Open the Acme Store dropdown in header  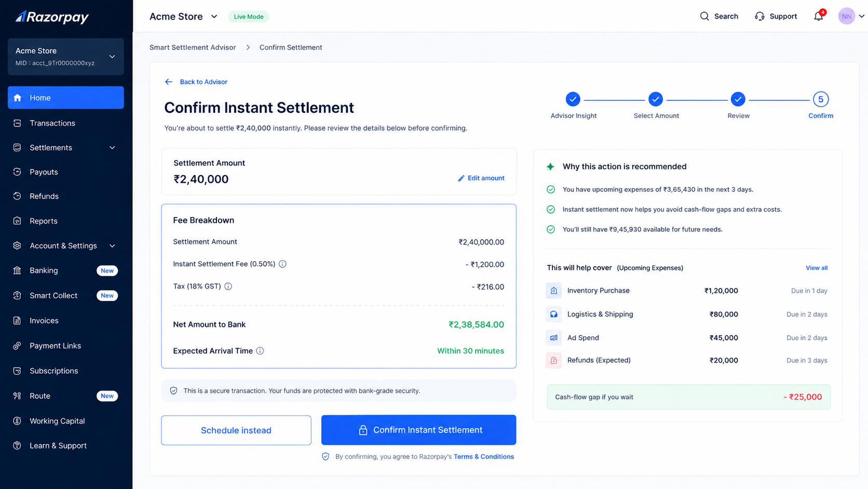[x=214, y=17]
